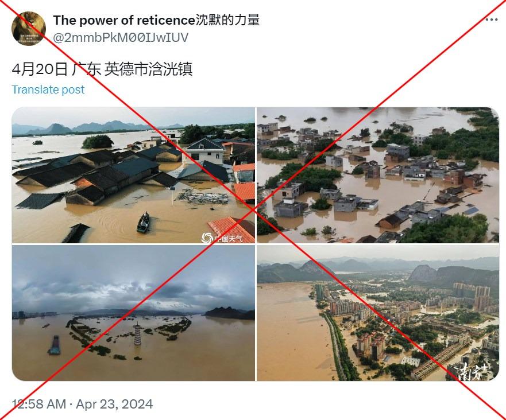Screen dimensions: 506x420
Task: Click the Apr 23, 2024 date
Action: [114, 404]
